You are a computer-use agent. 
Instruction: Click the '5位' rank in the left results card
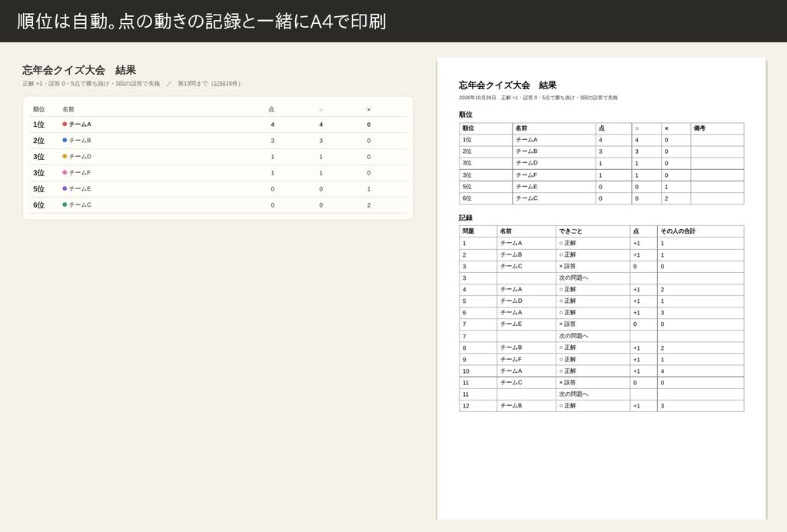coord(38,188)
